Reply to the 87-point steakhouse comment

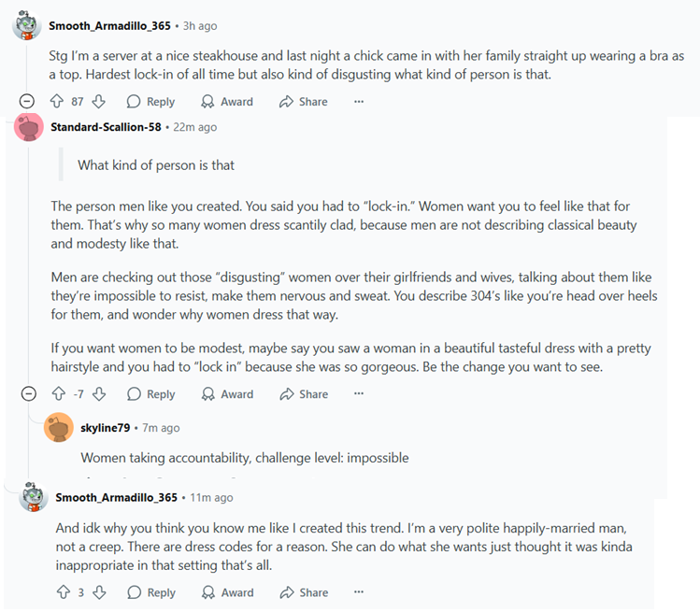pyautogui.click(x=150, y=101)
